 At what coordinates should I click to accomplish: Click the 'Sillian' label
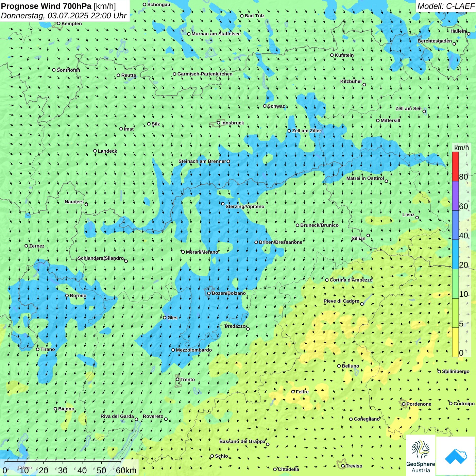[x=358, y=238]
